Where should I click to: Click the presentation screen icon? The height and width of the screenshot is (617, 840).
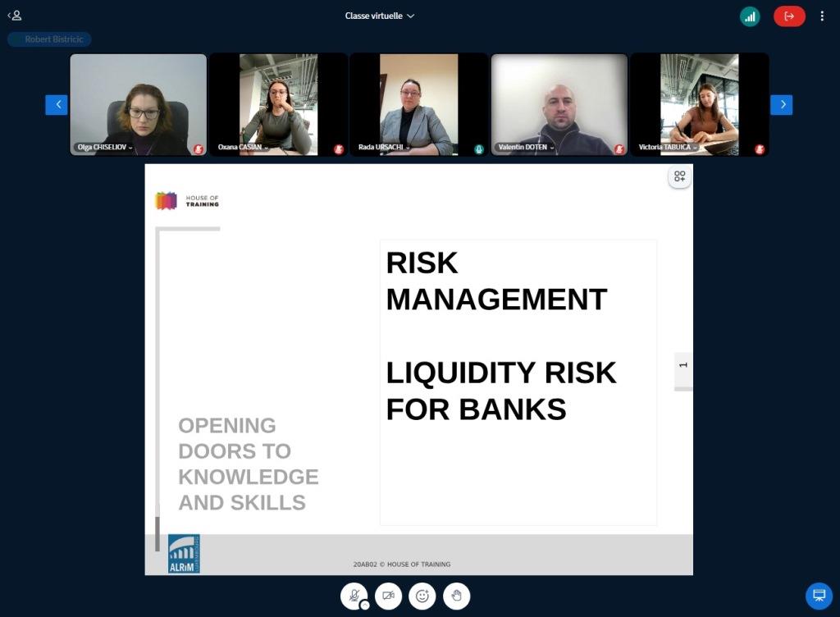818,596
